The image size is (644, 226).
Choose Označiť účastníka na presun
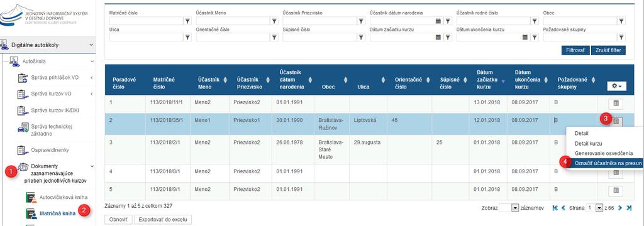point(604,163)
